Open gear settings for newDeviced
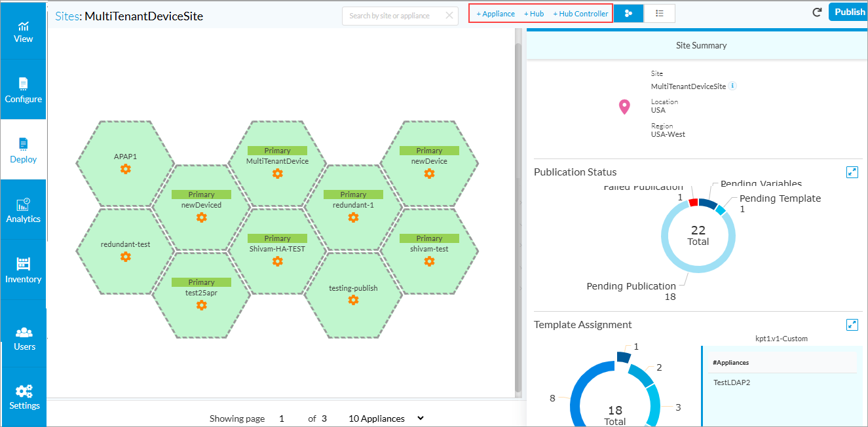The image size is (868, 427). coord(202,217)
